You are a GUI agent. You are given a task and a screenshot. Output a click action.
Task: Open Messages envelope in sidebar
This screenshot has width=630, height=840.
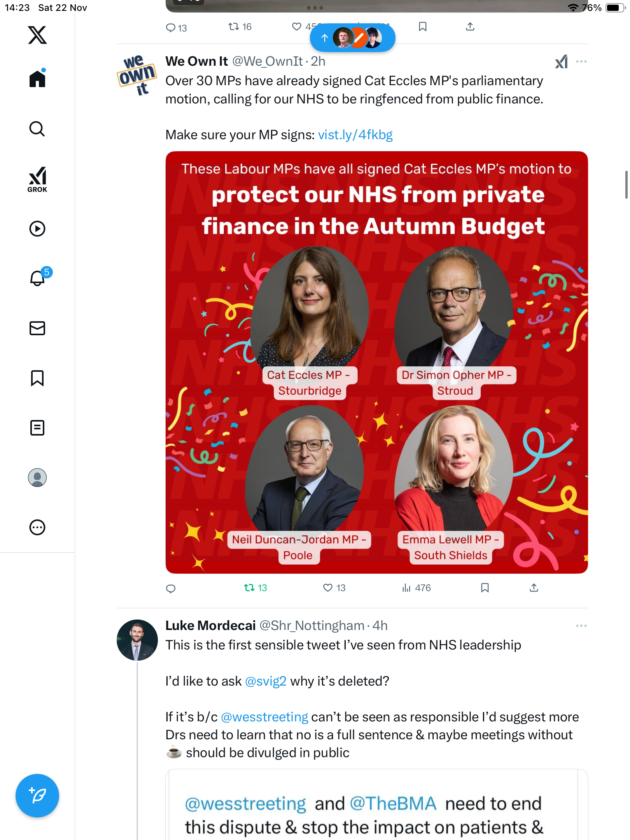point(37,328)
